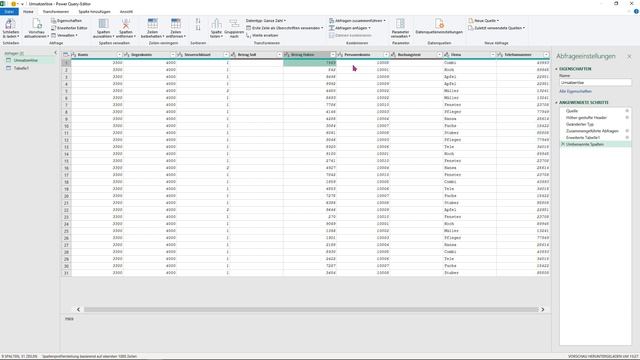
Task: Click the gear icon of Zusammengeführte Abfragen step
Action: coord(627,131)
